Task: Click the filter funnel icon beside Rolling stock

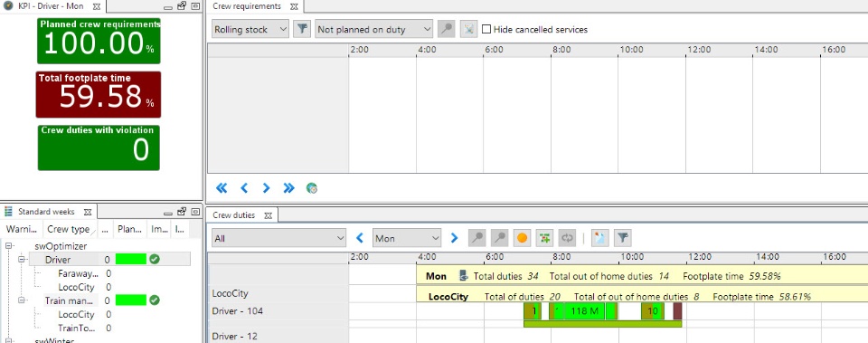Action: click(302, 29)
